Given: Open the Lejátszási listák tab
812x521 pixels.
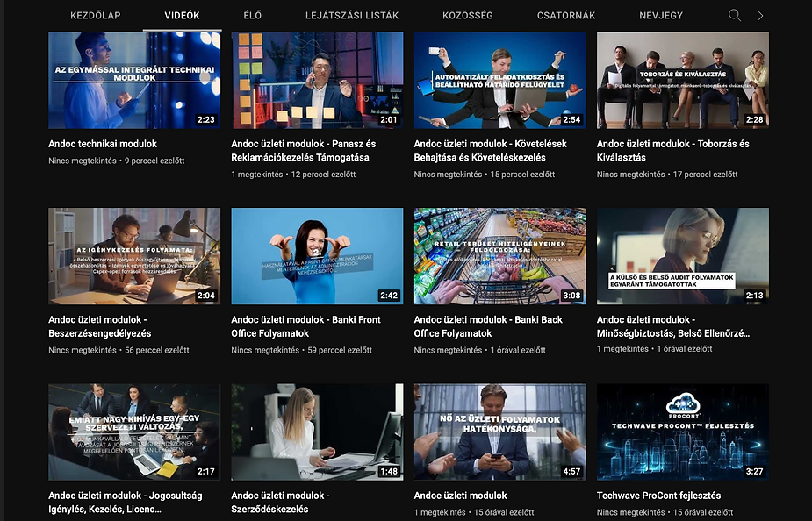Looking at the screenshot, I should 351,16.
